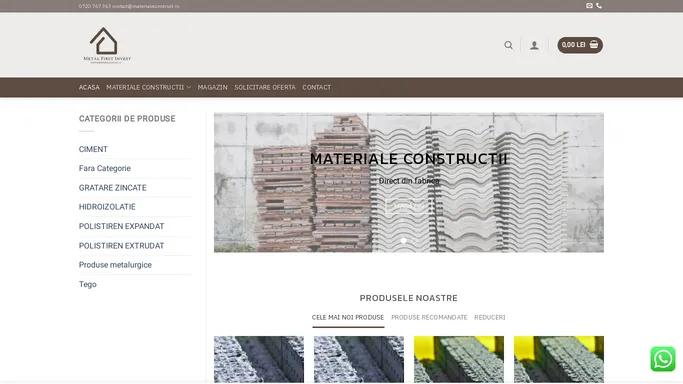Select the CIMENT category
Screen dimensions: 683x384
pos(93,149)
